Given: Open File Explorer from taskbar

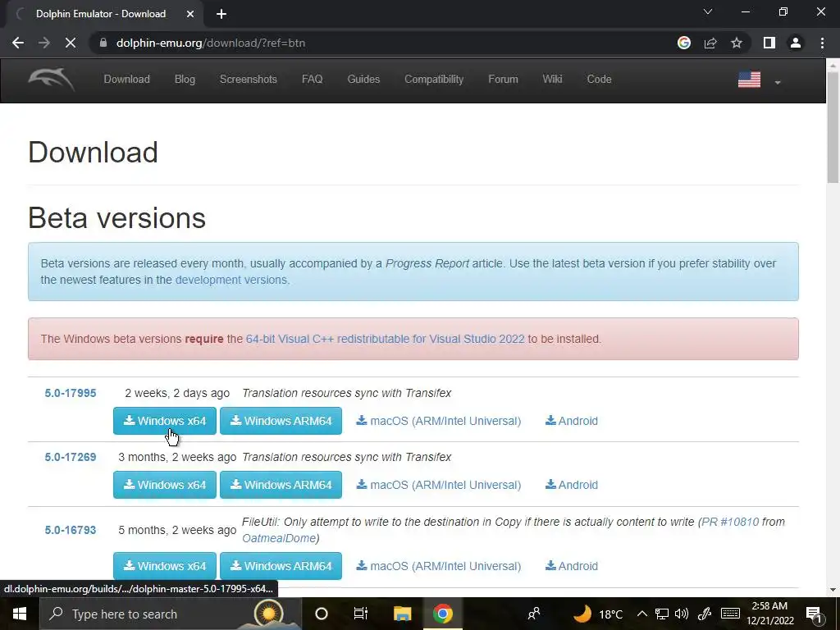Looking at the screenshot, I should tap(402, 614).
